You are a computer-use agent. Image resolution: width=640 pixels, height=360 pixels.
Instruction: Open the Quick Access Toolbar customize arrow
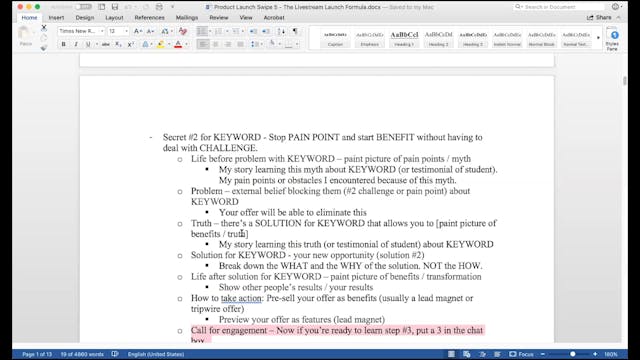(x=173, y=7)
